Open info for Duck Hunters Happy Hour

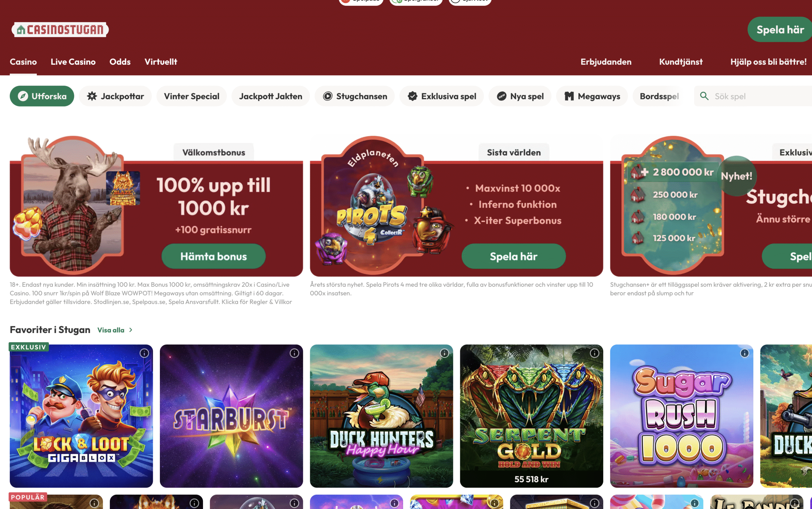coord(444,353)
